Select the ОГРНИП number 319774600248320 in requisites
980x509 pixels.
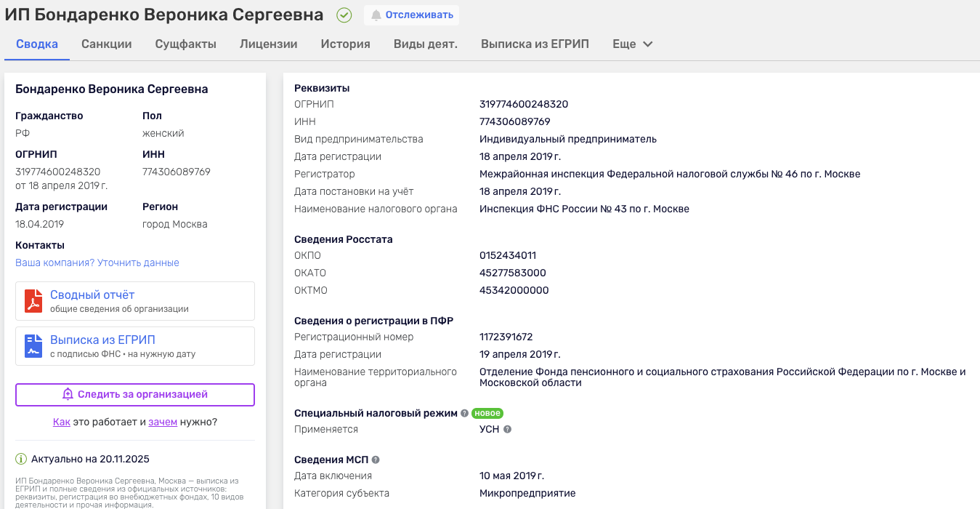coord(523,104)
